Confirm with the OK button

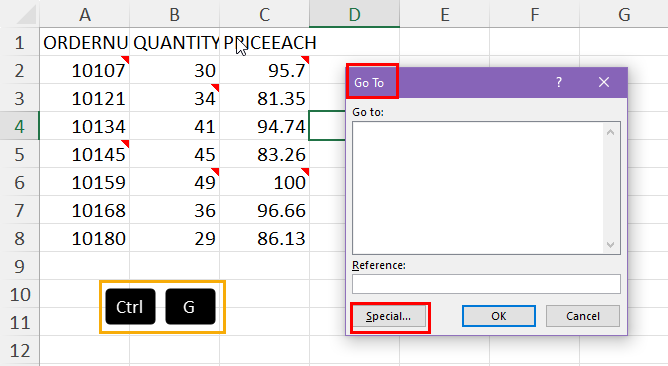click(x=498, y=316)
